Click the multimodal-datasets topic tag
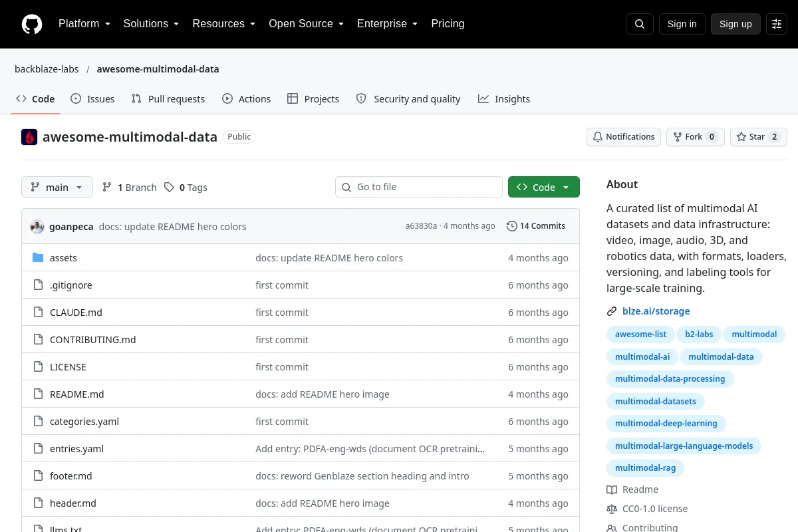The width and height of the screenshot is (798, 532). pyautogui.click(x=656, y=401)
